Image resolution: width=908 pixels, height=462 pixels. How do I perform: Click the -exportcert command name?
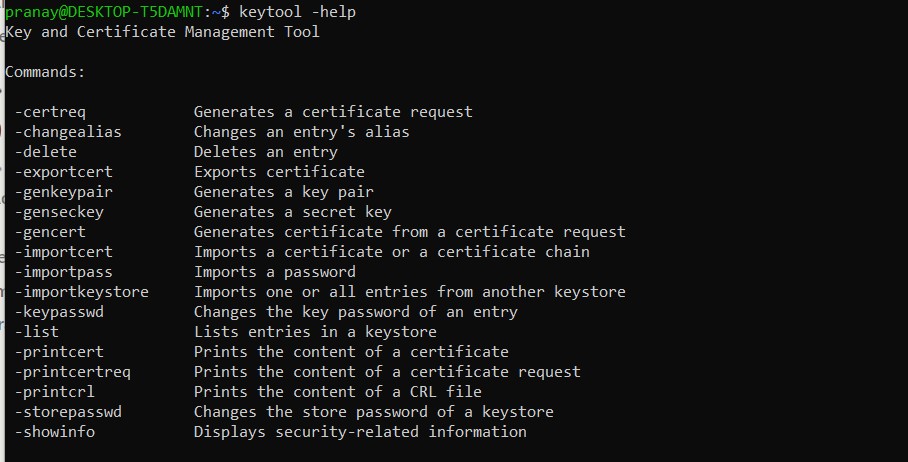tap(63, 172)
